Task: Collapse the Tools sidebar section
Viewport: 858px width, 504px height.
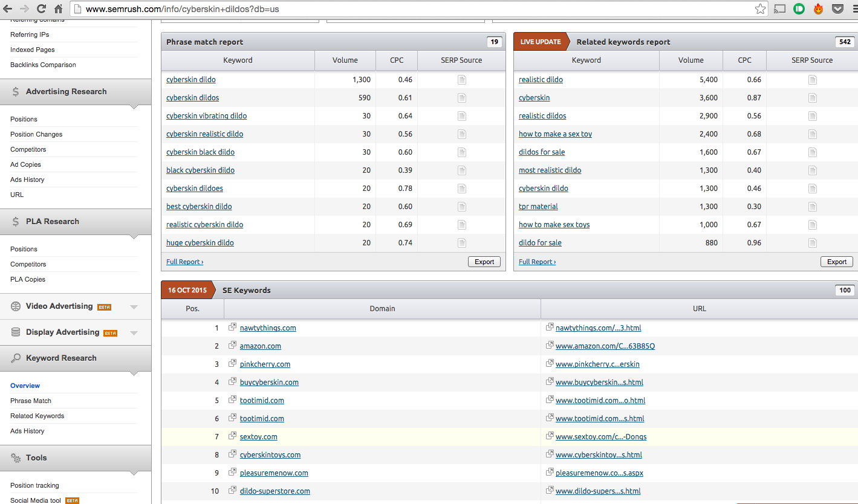Action: click(x=134, y=474)
